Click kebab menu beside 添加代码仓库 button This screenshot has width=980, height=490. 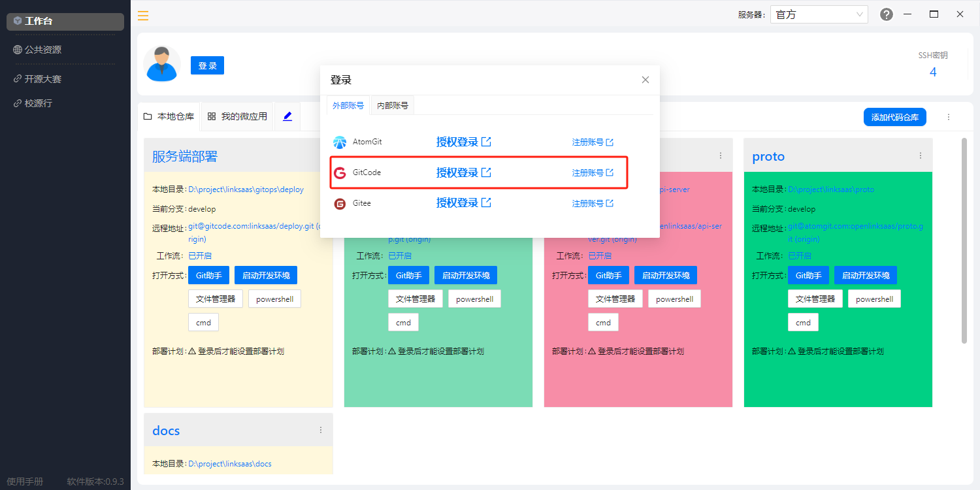(949, 116)
